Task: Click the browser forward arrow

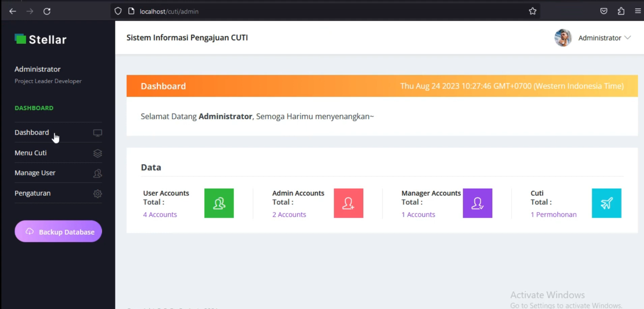Action: [x=30, y=11]
